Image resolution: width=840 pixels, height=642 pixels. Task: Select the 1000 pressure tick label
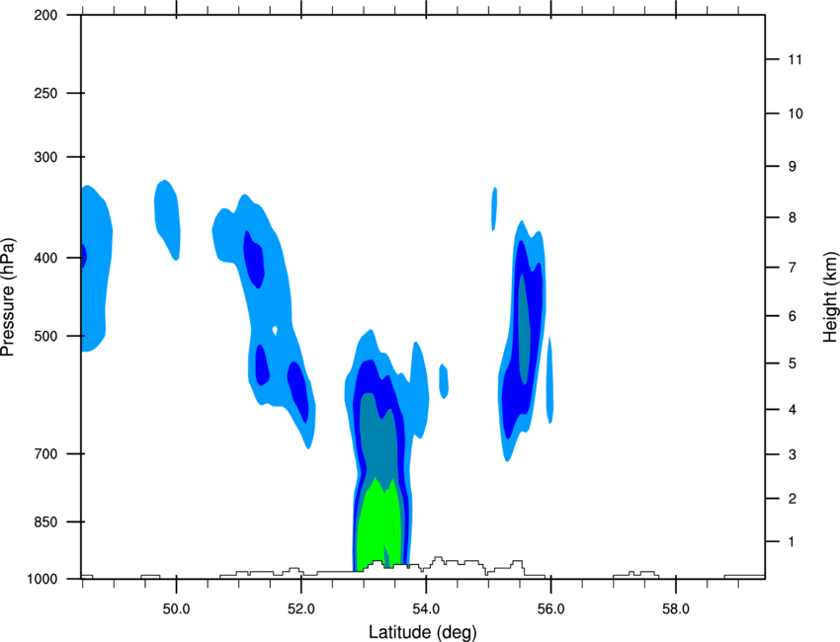(42, 579)
